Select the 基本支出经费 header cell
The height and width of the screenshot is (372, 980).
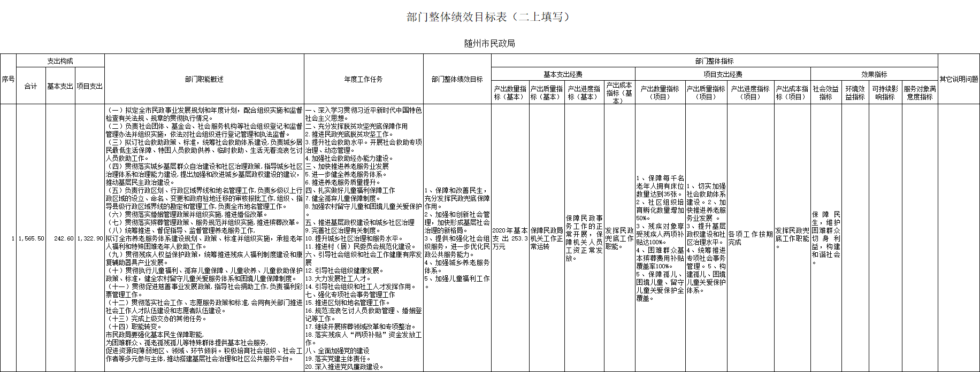(x=563, y=74)
